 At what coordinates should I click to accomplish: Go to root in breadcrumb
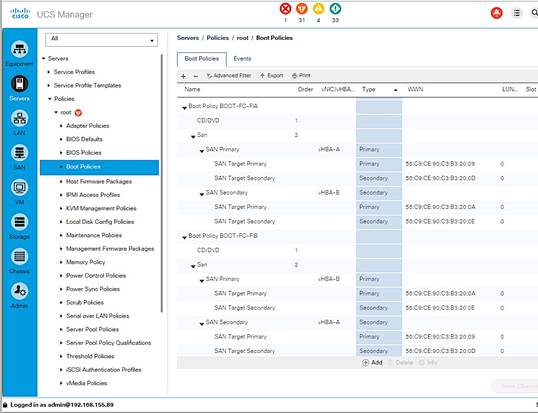click(x=242, y=38)
